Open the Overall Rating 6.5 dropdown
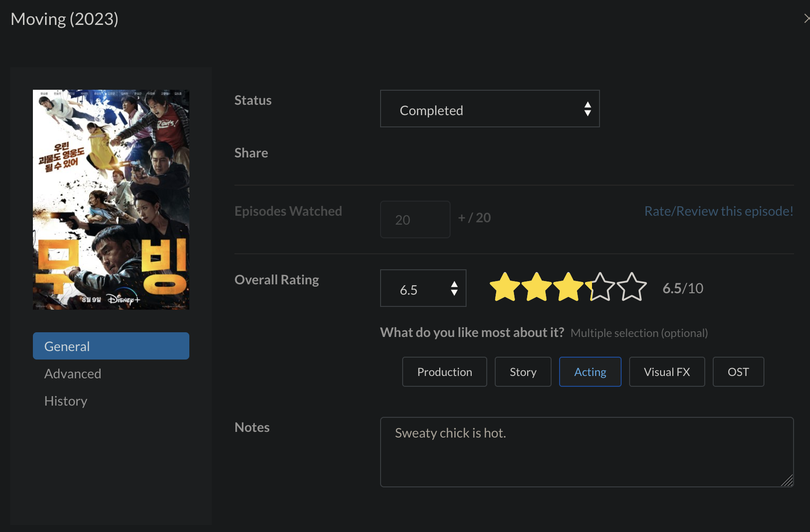The width and height of the screenshot is (810, 532). (423, 288)
